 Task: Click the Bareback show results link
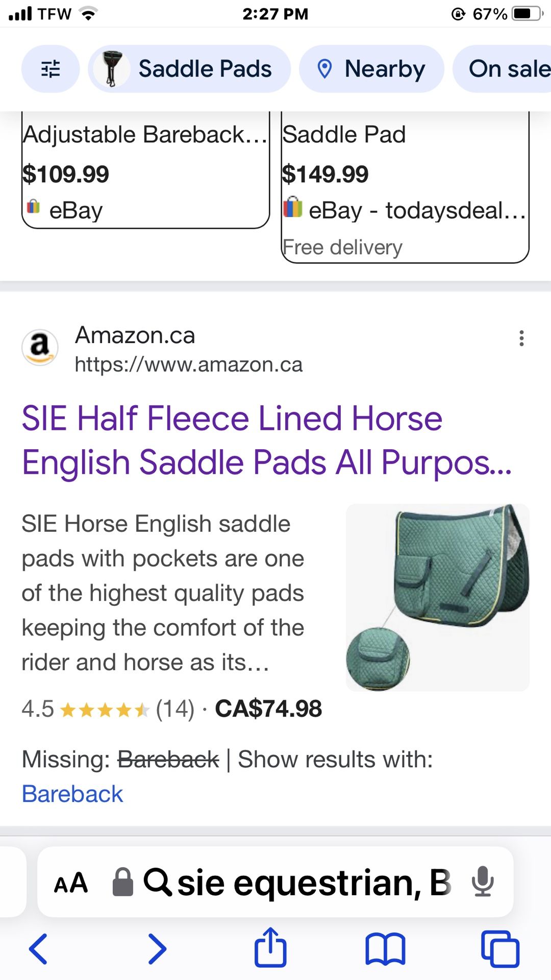[72, 794]
